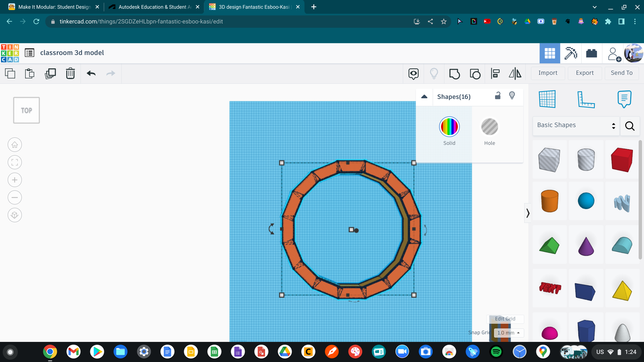Click the Send To button
This screenshot has height=362, width=644.
tap(622, 73)
